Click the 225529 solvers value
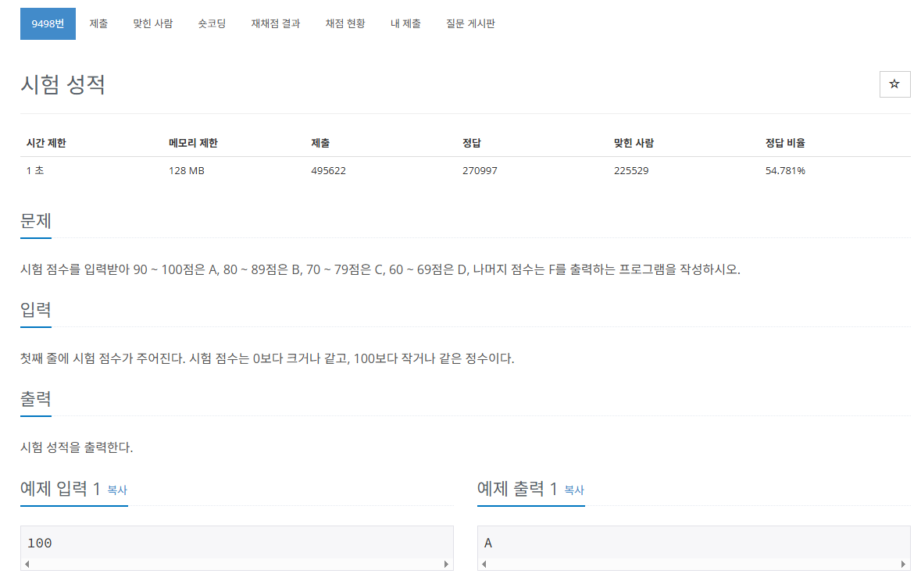921x588 pixels. 631,170
